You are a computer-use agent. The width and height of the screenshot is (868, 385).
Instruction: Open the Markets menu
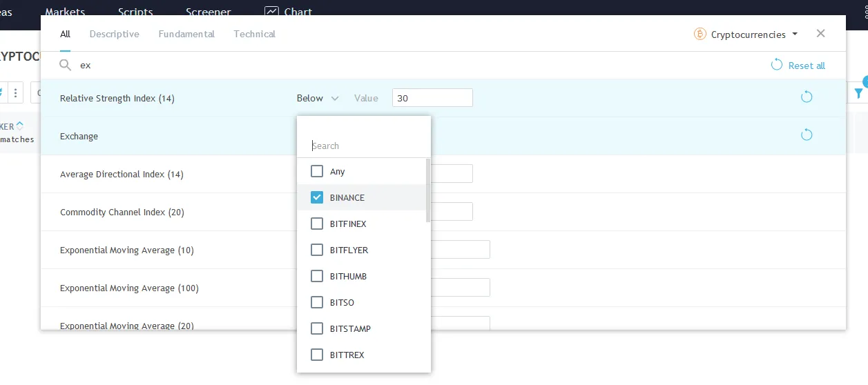pos(65,12)
